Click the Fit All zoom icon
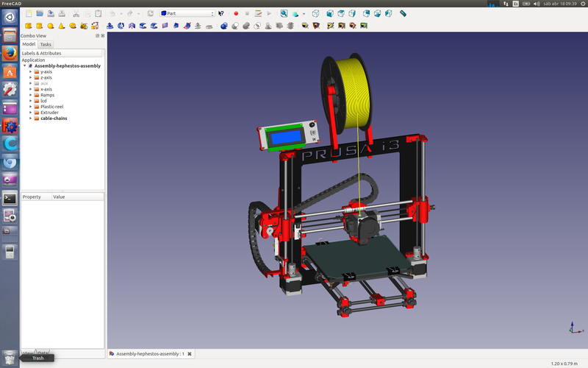 pos(284,13)
